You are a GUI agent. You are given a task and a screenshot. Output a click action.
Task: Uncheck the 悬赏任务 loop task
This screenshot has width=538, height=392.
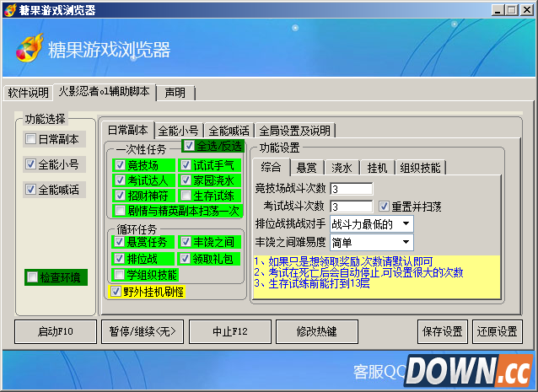(119, 242)
